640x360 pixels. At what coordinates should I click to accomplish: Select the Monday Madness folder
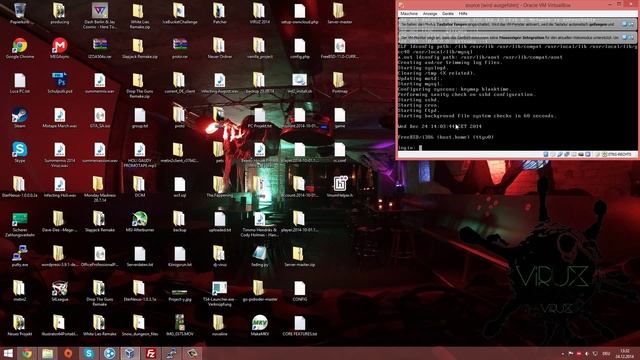click(100, 190)
